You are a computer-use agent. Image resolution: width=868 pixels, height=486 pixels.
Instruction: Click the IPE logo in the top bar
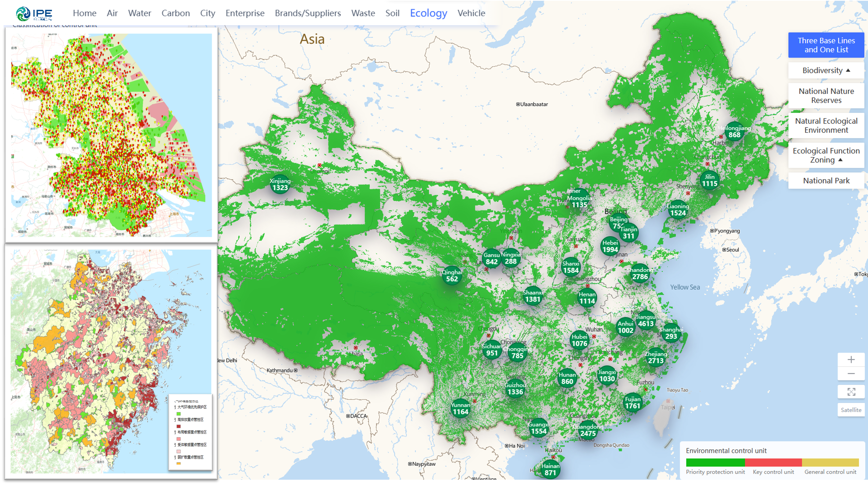35,13
